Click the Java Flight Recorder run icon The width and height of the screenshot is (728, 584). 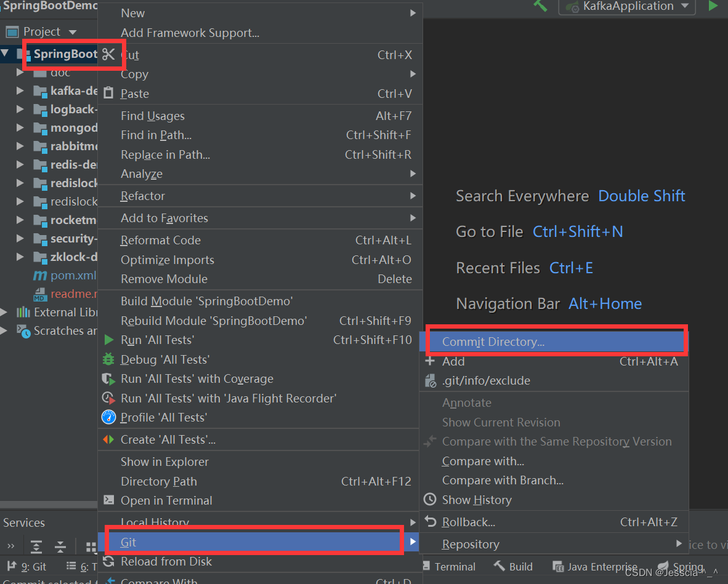[108, 398]
